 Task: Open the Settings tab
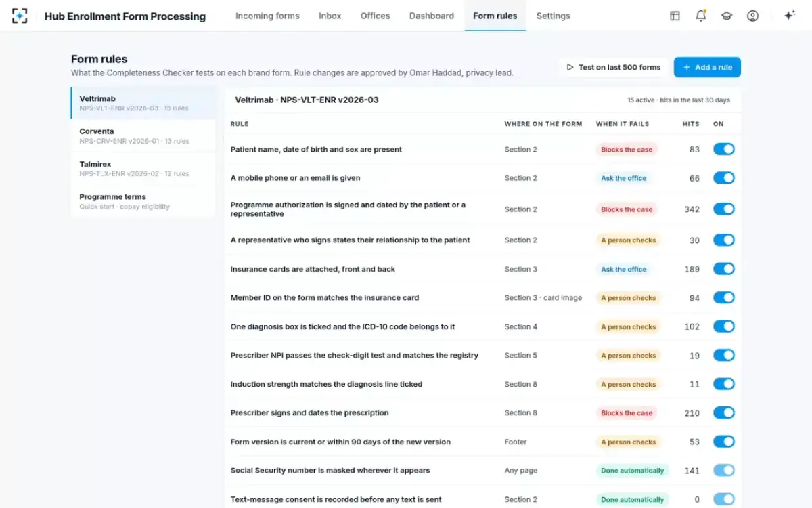pos(553,16)
